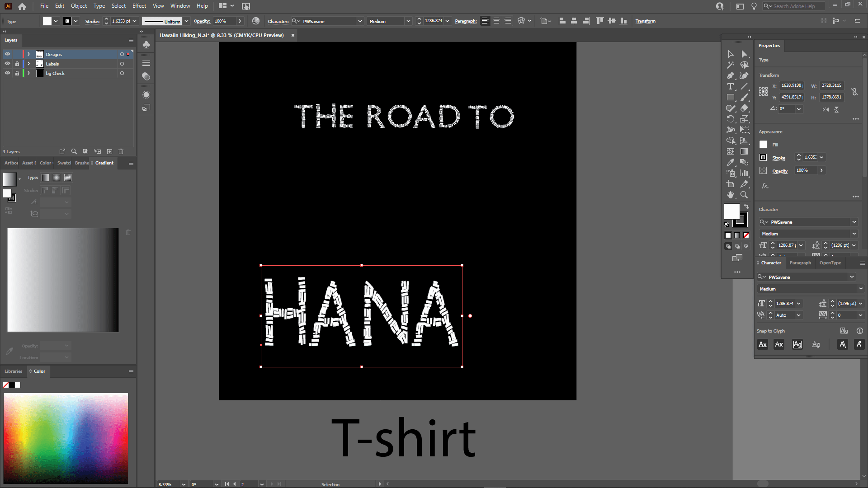This screenshot has width=868, height=488.
Task: Pick the Eyedropper tool
Action: click(731, 162)
